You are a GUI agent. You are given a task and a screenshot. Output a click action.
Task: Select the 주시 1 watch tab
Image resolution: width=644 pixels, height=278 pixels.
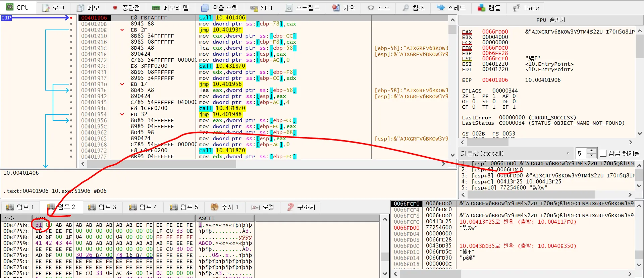click(224, 207)
